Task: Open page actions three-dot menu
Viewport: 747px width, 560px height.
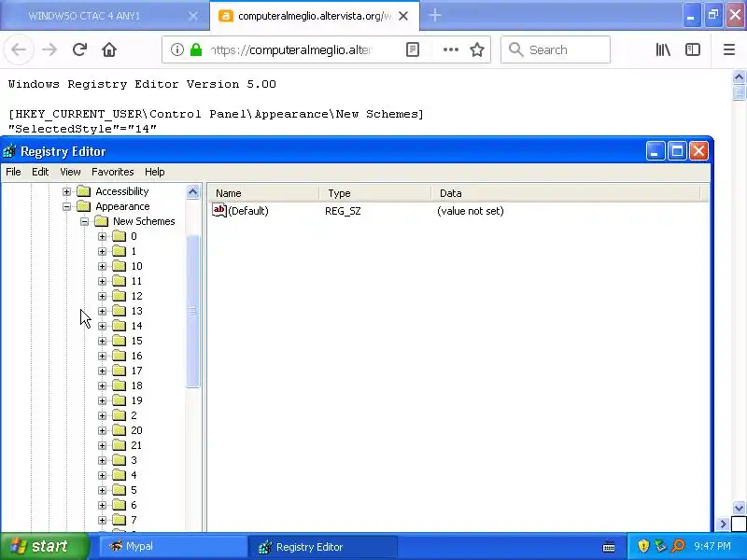Action: pos(451,49)
